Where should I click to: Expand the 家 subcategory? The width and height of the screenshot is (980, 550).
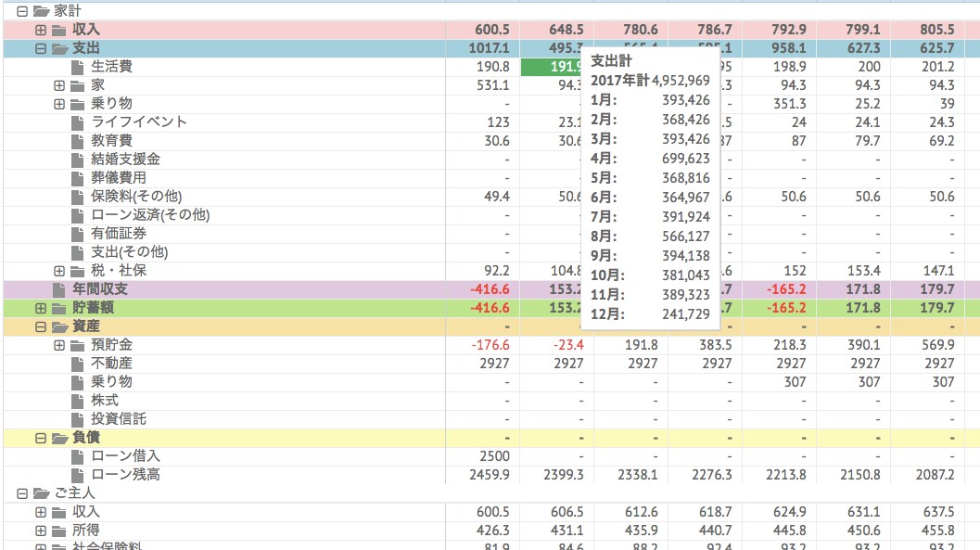tap(59, 85)
